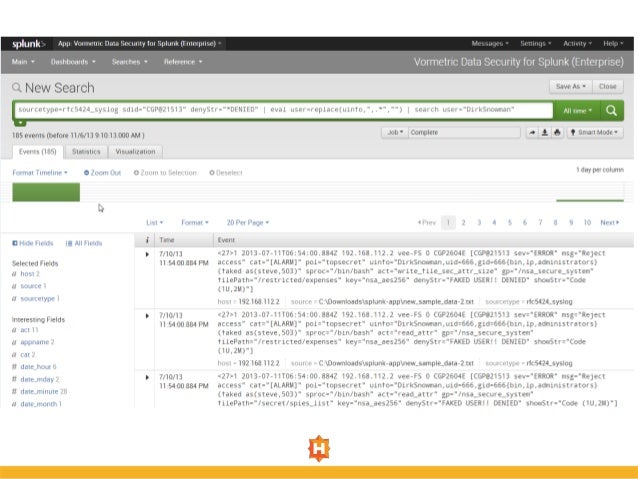Click the export download icon
Image resolution: width=638 pixels, height=479 pixels.
point(544,133)
